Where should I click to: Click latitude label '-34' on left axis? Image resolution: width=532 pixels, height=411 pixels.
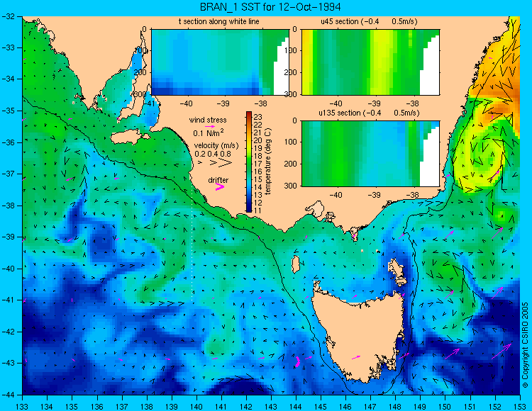coord(8,79)
